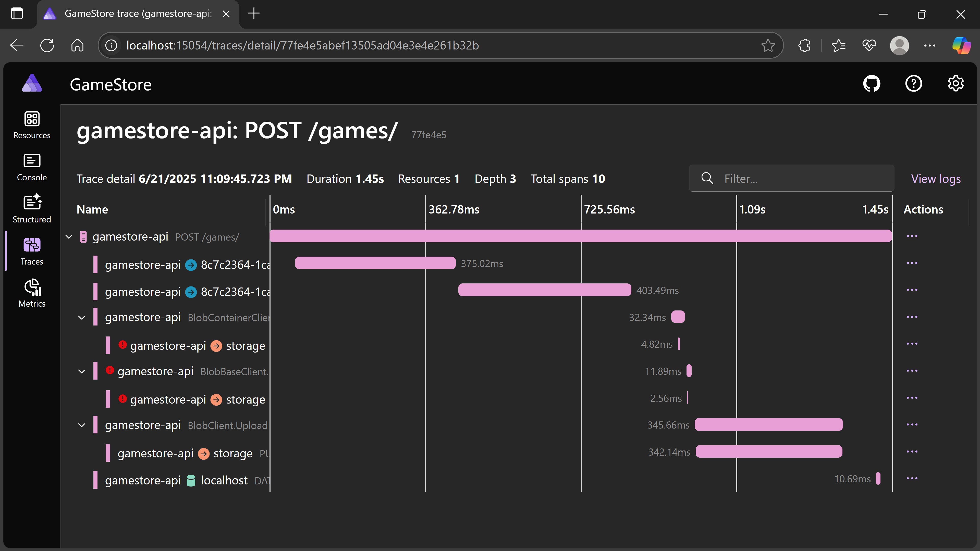Screen dimensions: 980x551
Task: Click browser Back arrow
Action: coord(17,45)
